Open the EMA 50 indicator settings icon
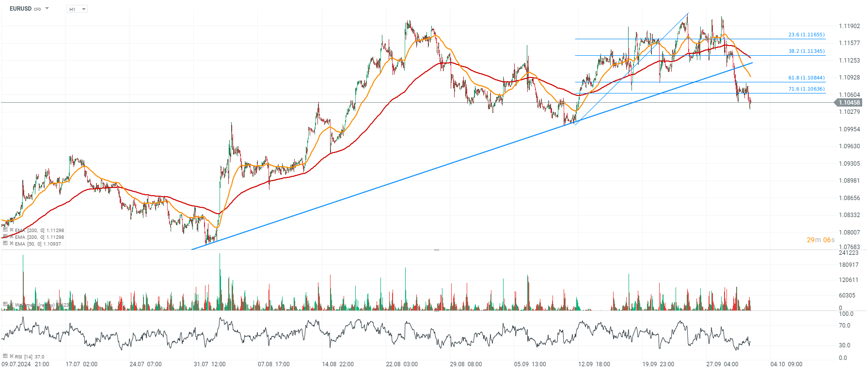Screen dimensions: 868x373 [5, 244]
